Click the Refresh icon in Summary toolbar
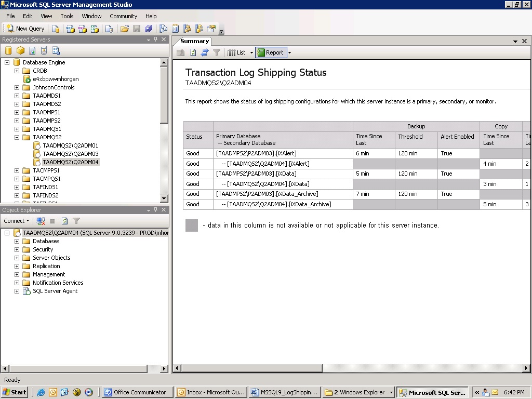Screen dimensions: 532x399 click(193, 52)
